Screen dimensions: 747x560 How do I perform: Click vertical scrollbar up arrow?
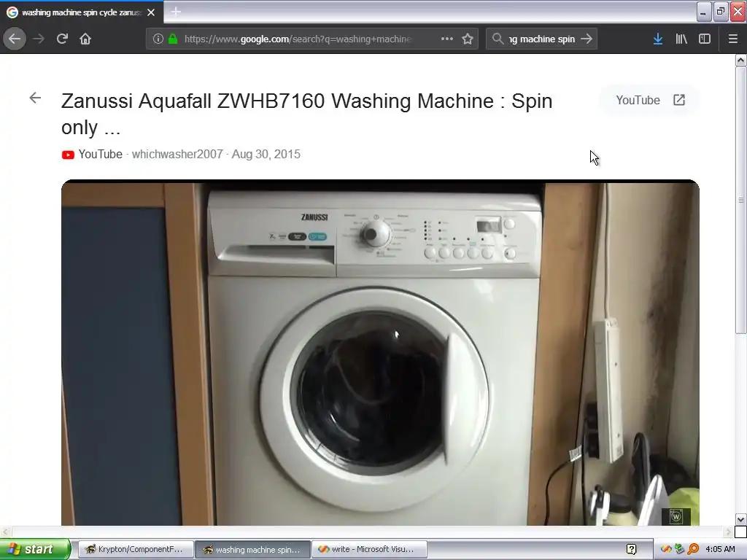click(740, 61)
